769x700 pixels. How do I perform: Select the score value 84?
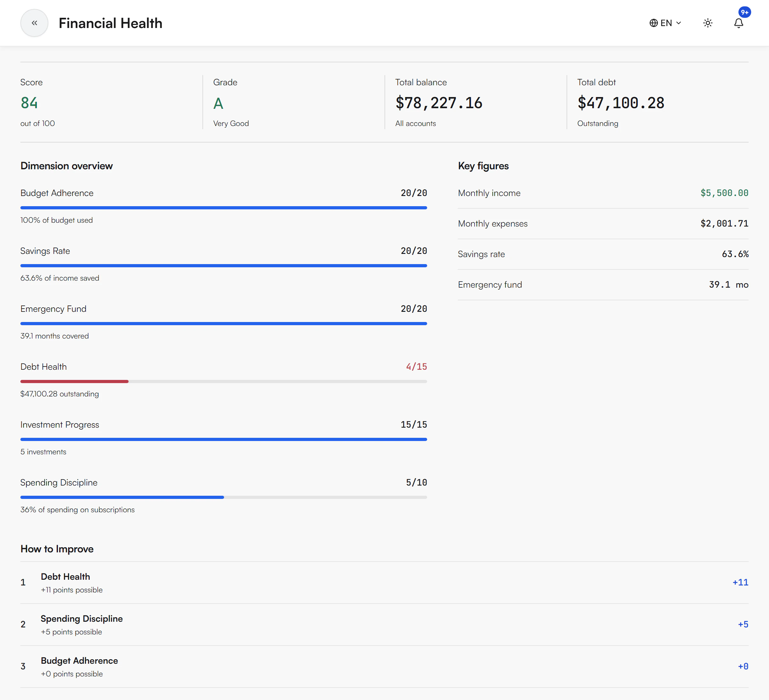point(29,103)
